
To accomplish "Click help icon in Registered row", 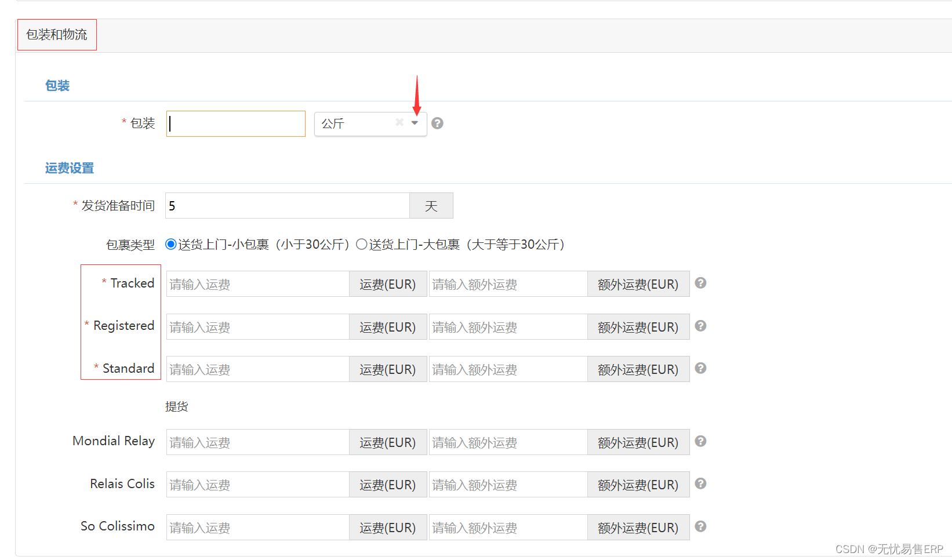I will (700, 326).
